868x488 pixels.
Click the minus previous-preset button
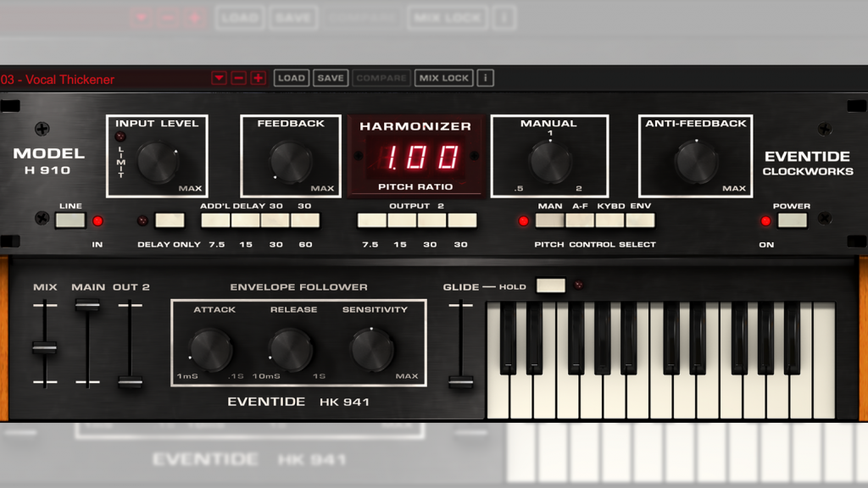click(x=238, y=78)
